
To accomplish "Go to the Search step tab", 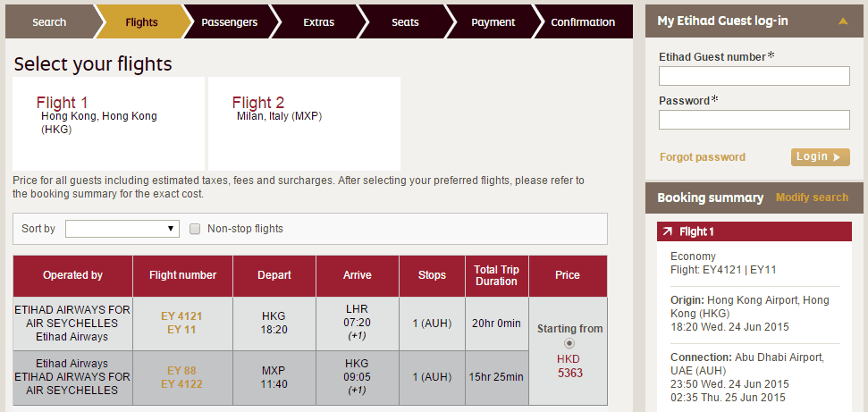I will pyautogui.click(x=49, y=22).
